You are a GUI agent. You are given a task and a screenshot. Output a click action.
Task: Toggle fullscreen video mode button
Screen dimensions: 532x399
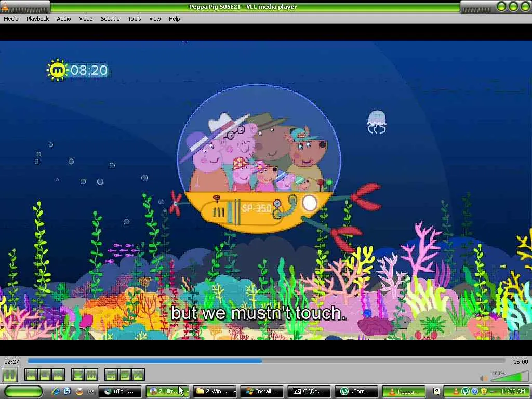coord(78,375)
